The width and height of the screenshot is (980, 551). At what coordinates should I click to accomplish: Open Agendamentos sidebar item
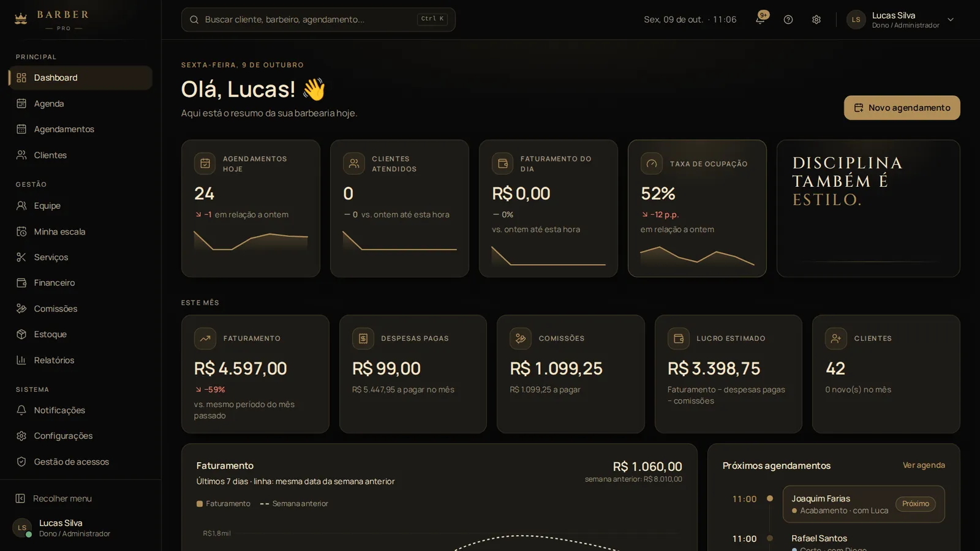80,129
